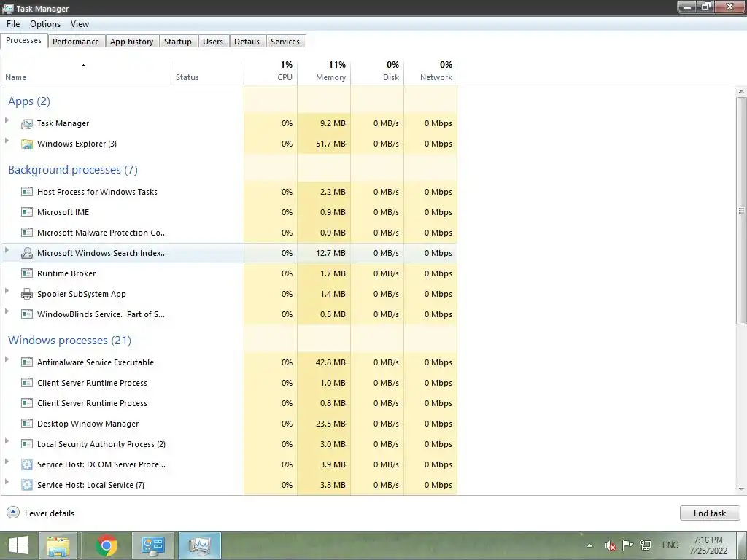747x560 pixels.
Task: Switch to the Performance tab
Action: coord(76,42)
